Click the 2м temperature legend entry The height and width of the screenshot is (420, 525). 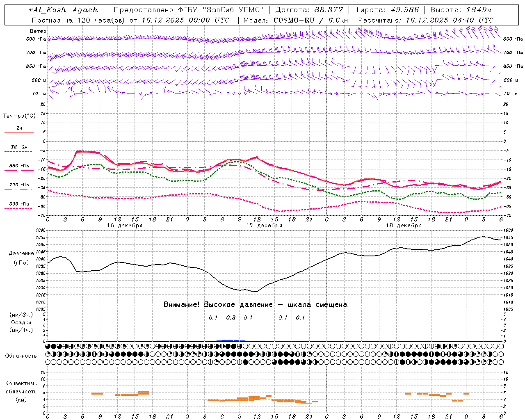19,128
